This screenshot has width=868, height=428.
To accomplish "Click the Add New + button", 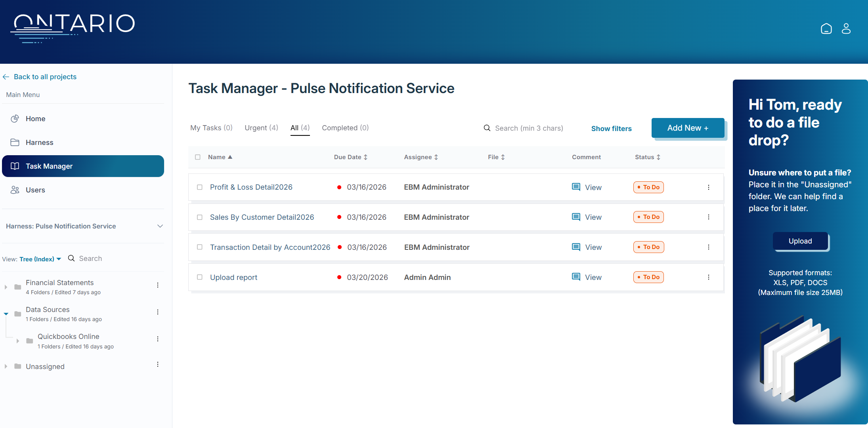I will pos(688,128).
